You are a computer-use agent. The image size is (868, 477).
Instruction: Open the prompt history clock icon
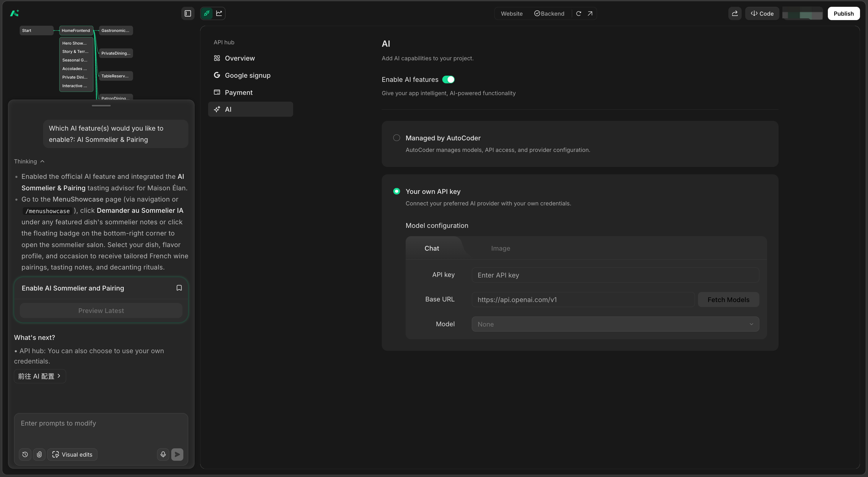click(x=25, y=455)
